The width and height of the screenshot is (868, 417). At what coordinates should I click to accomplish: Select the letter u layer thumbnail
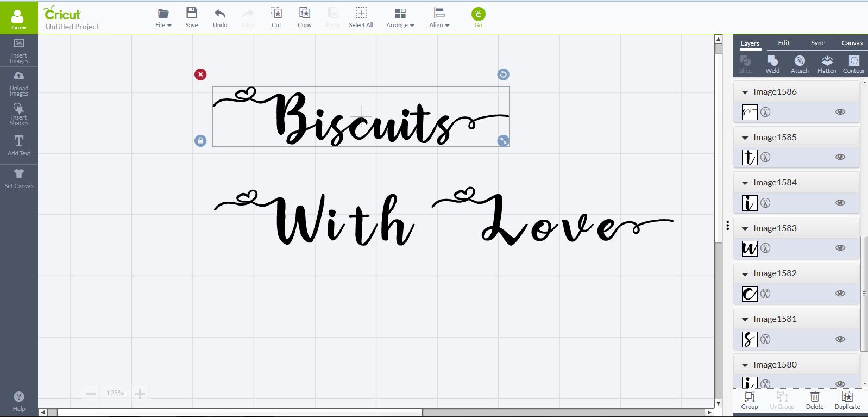(750, 248)
